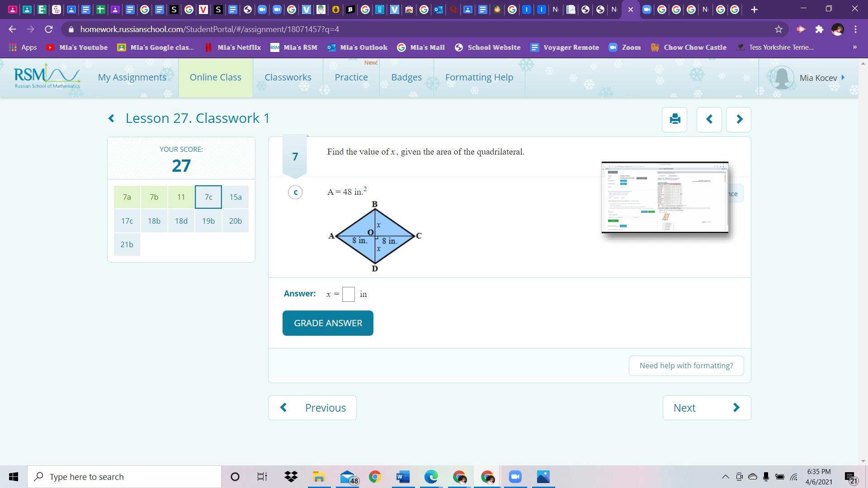Show hidden system tray icons
This screenshot has height=488, width=868.
tap(725, 477)
